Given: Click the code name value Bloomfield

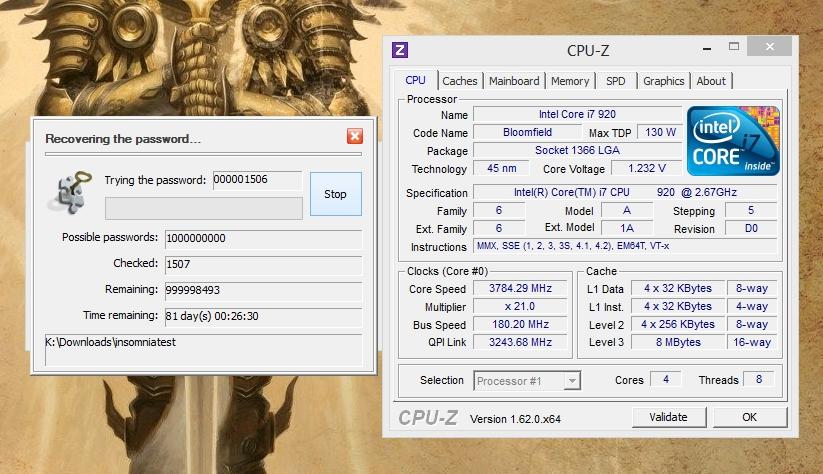Looking at the screenshot, I should pos(527,132).
